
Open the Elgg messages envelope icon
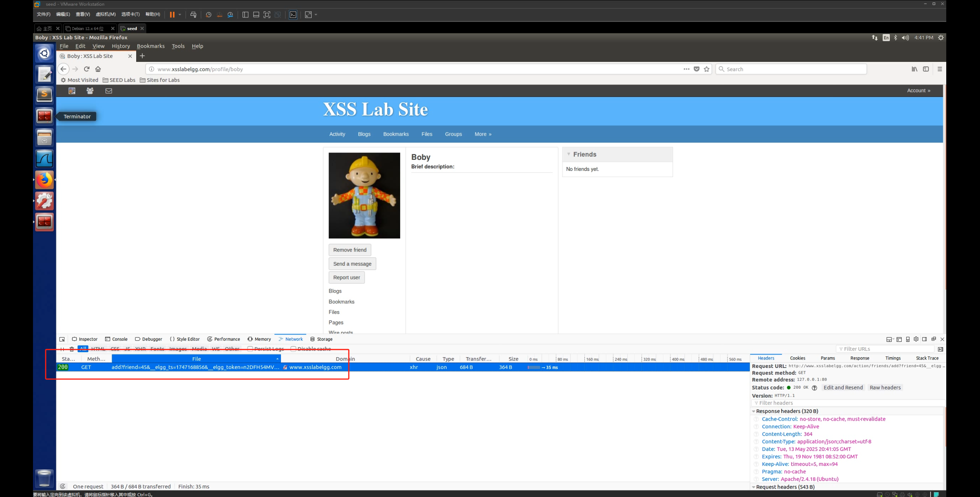pos(109,91)
